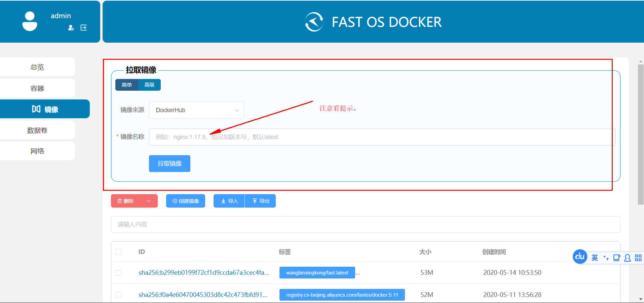Click the page vertical scrollbar thumb
This screenshot has height=303, width=644.
pyautogui.click(x=641, y=134)
